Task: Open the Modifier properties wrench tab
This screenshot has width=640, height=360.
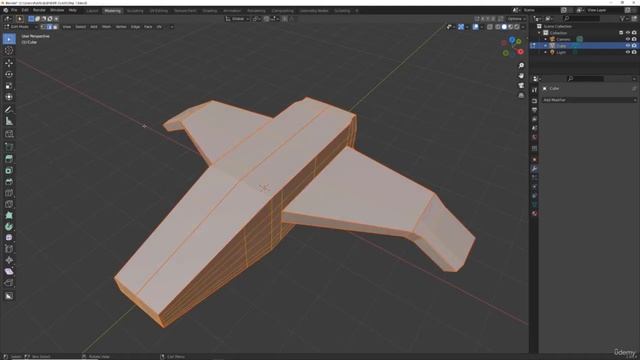Action: 534,169
